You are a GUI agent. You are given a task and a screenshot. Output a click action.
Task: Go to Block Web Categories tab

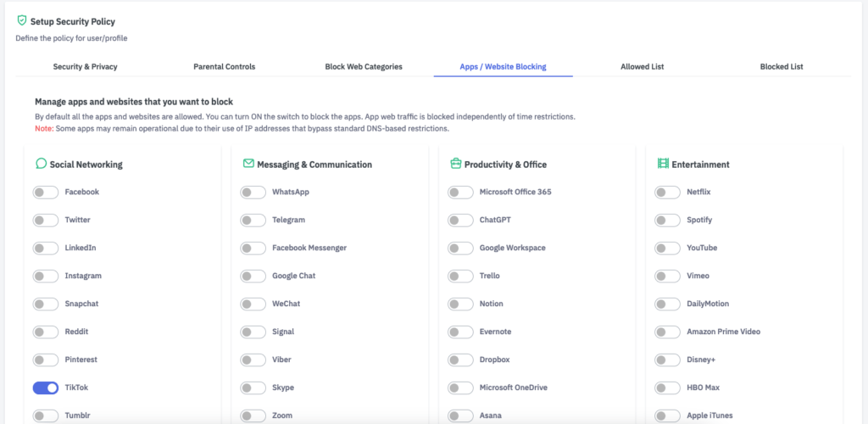coord(364,66)
